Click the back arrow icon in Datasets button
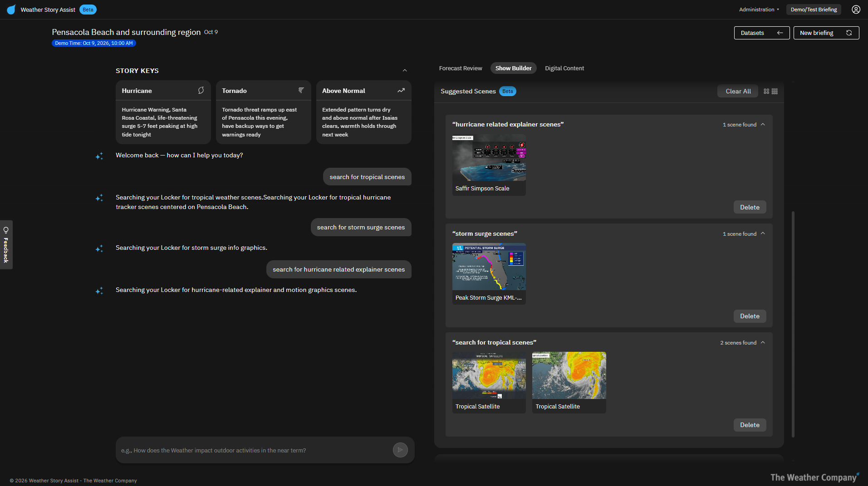Image resolution: width=868 pixels, height=486 pixels. pos(780,33)
